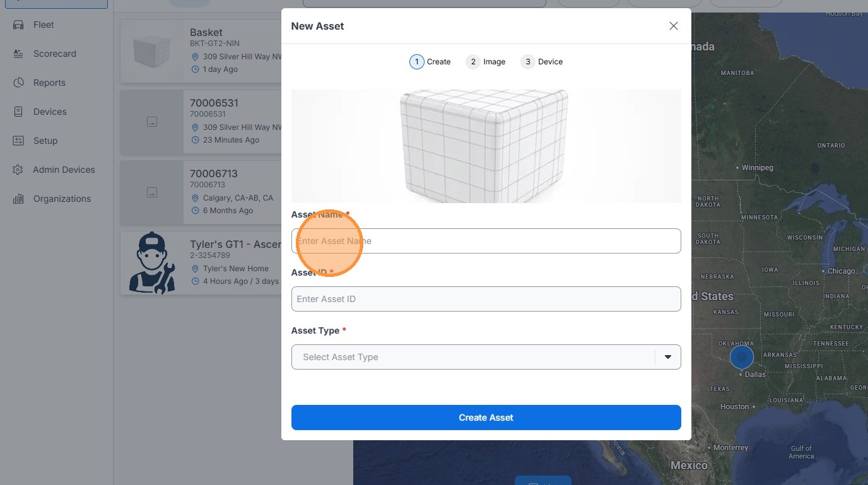Click the Winnipeg label on the map
The image size is (868, 485).
click(x=757, y=168)
